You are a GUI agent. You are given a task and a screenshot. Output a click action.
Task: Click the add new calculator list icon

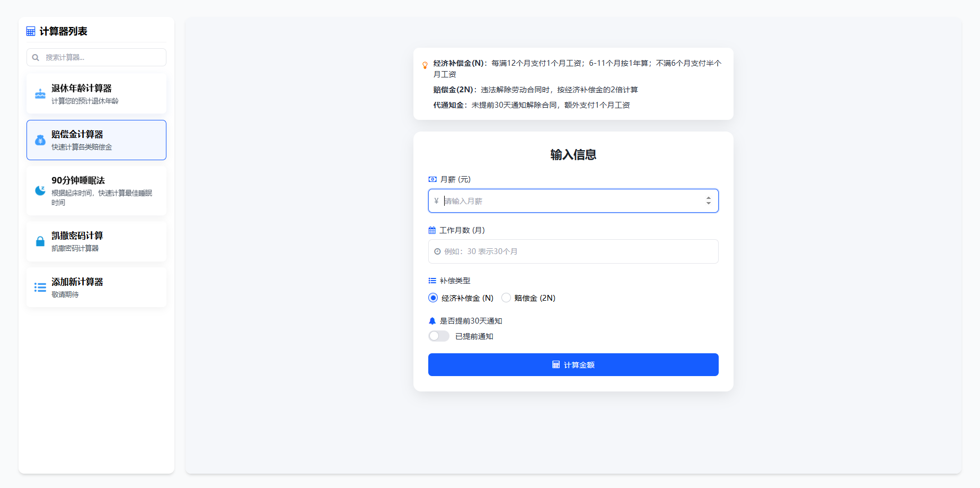click(x=40, y=287)
